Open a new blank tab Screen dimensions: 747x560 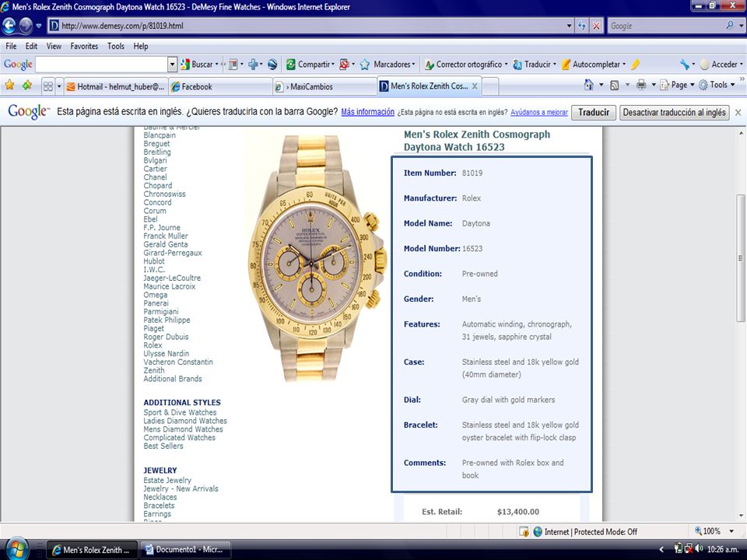(x=491, y=86)
